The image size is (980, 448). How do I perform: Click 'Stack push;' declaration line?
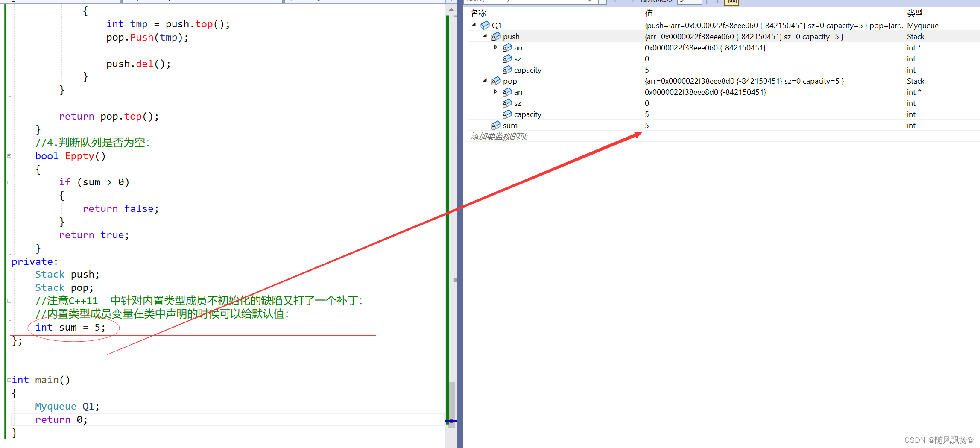tap(67, 274)
